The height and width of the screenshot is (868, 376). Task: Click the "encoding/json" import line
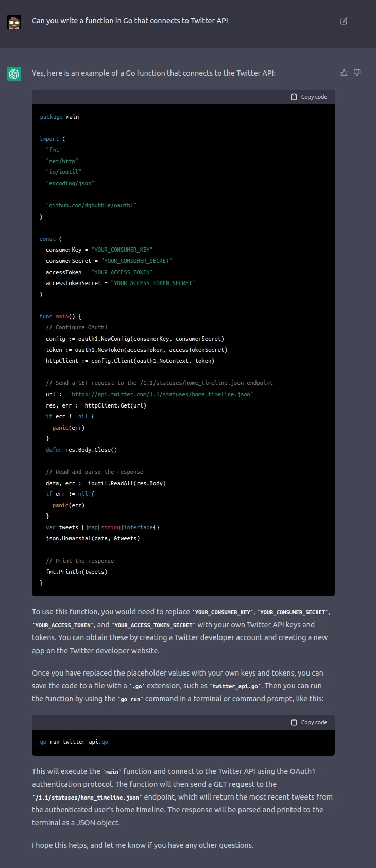tap(70, 183)
